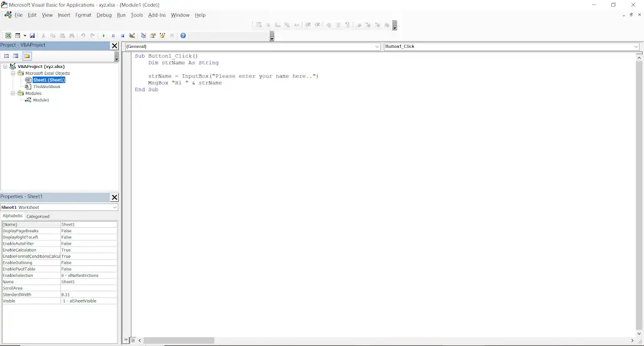This screenshot has height=346, width=644.
Task: Click View Object icon in Project panel
Action: tap(16, 56)
